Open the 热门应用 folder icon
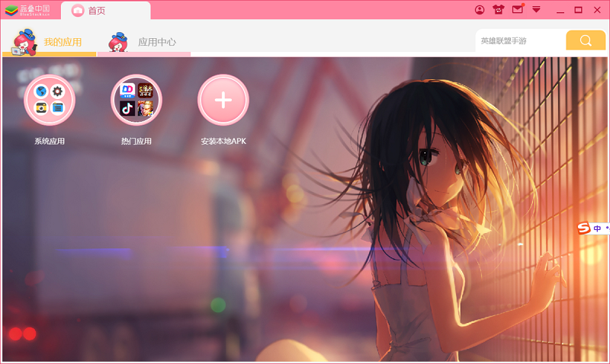 point(136,100)
